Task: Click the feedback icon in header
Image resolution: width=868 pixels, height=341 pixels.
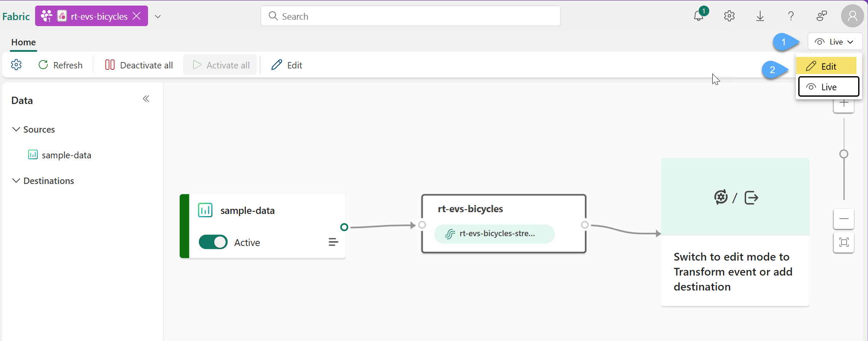Action: (821, 16)
